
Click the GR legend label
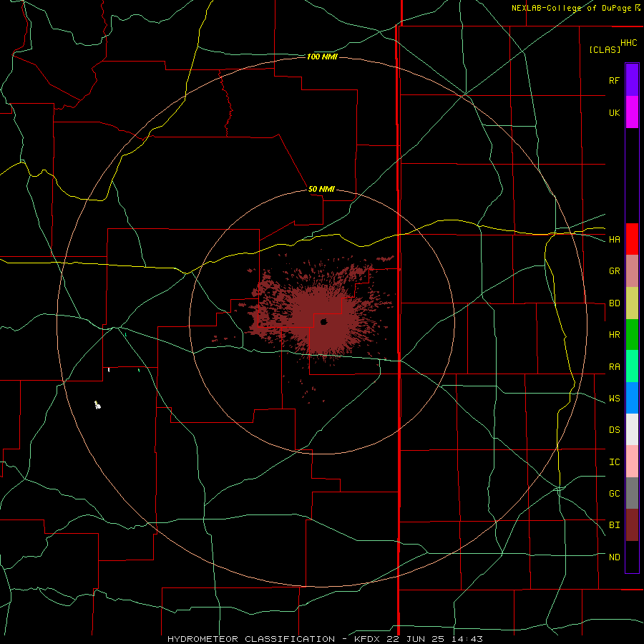click(614, 271)
